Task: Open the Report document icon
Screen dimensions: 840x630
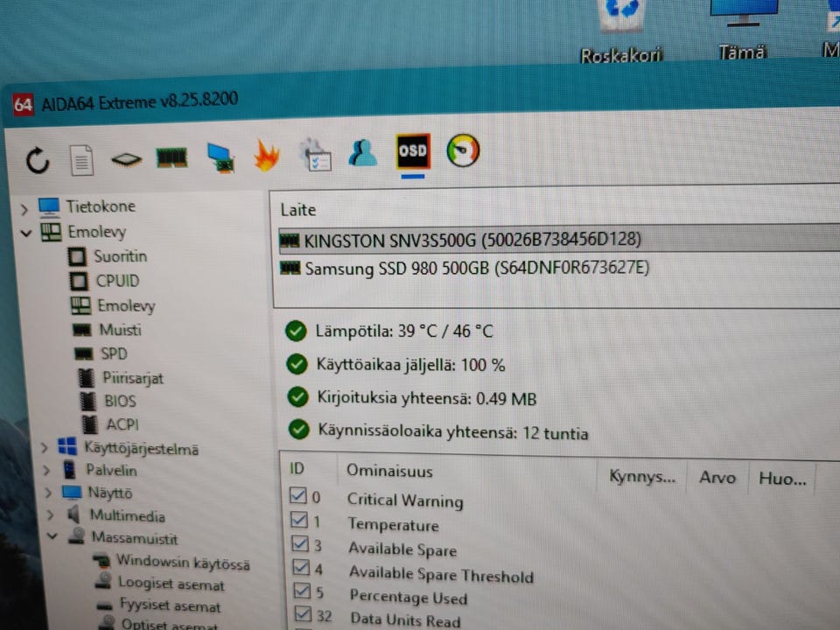Action: coord(82,159)
